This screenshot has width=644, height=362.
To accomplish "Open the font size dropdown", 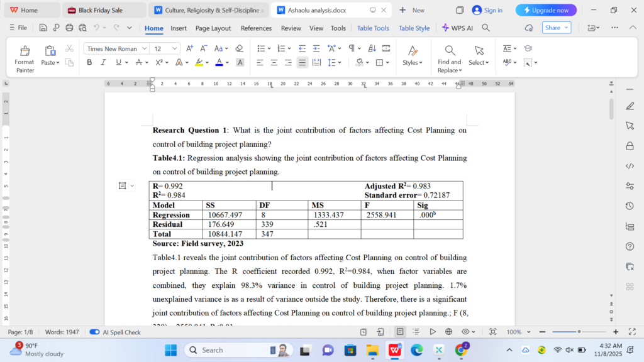I will 175,48.
